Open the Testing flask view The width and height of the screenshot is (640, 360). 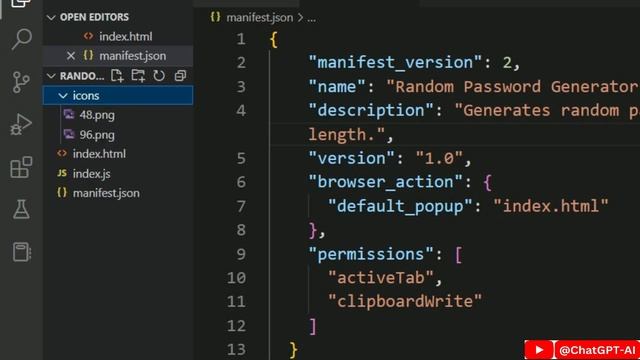(x=21, y=209)
